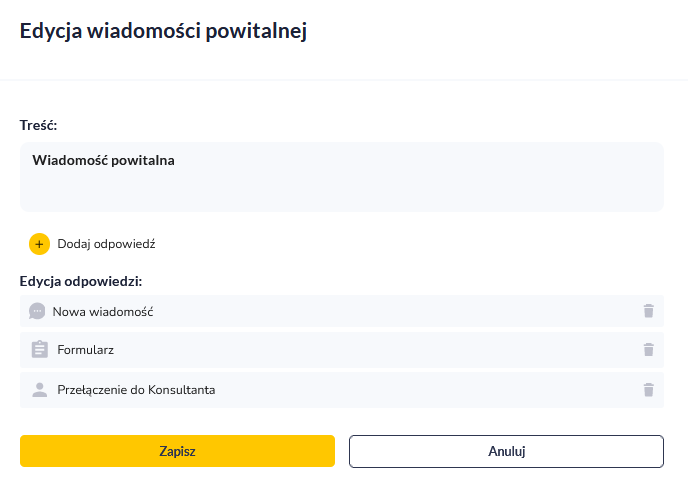Remove the Przełączenie do Konsultanta reply
Screen dimensions: 688x484
(x=648, y=390)
